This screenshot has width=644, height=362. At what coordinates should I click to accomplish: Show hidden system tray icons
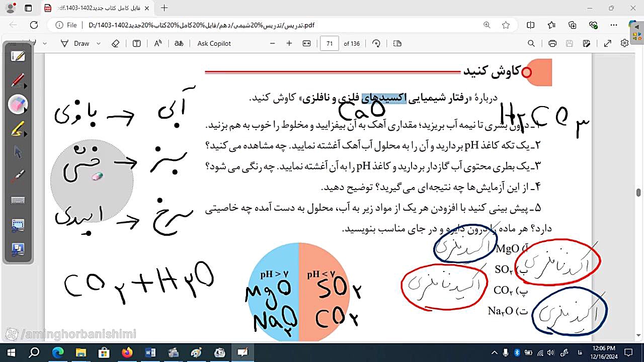[495, 352]
